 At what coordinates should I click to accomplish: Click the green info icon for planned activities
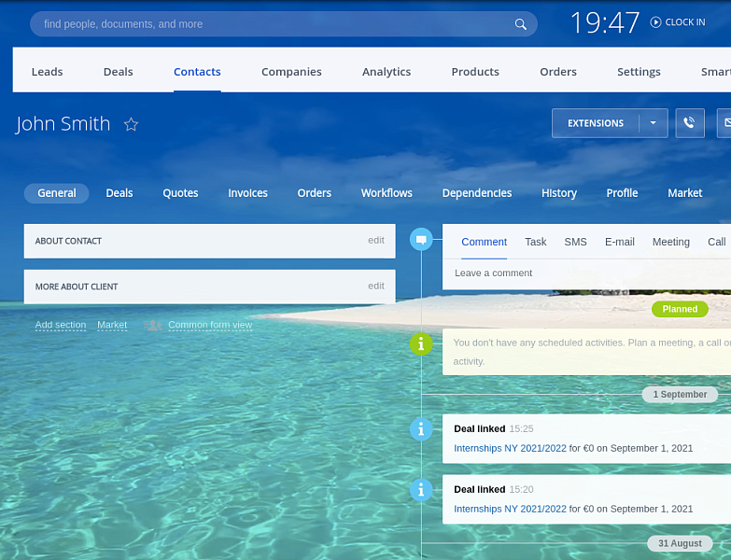coord(421,344)
